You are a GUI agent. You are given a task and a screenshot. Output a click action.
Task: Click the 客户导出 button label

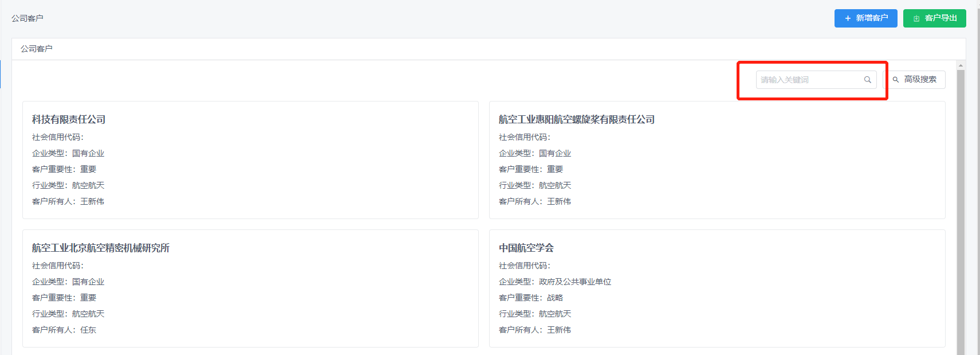[940, 18]
